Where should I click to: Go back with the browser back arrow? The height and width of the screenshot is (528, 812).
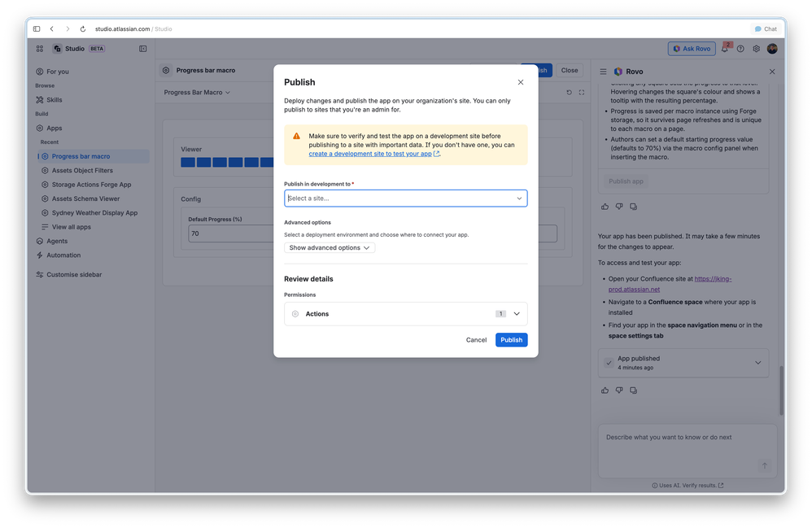click(x=52, y=29)
